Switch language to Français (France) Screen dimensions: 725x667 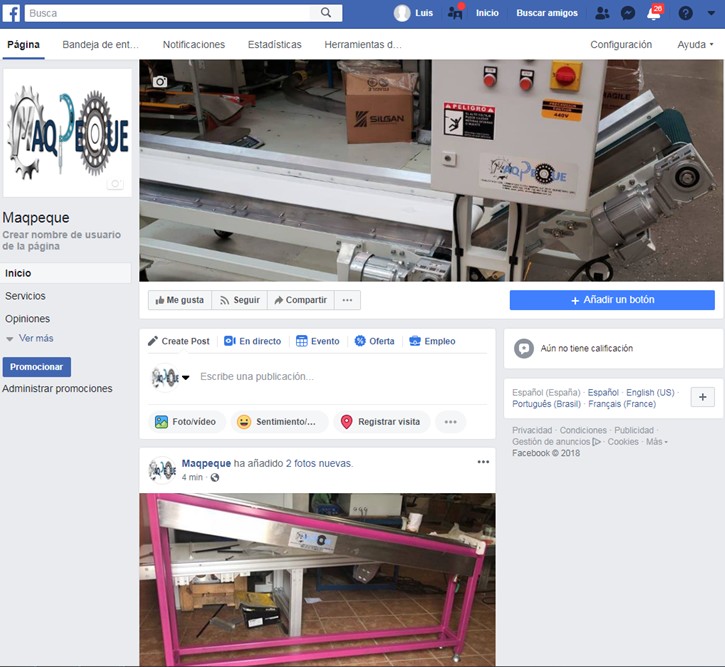[x=622, y=404]
